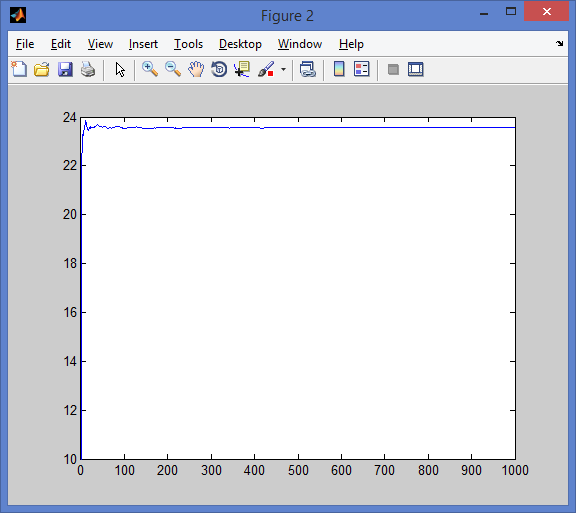
Task: Open the Tools menu
Action: (x=188, y=44)
